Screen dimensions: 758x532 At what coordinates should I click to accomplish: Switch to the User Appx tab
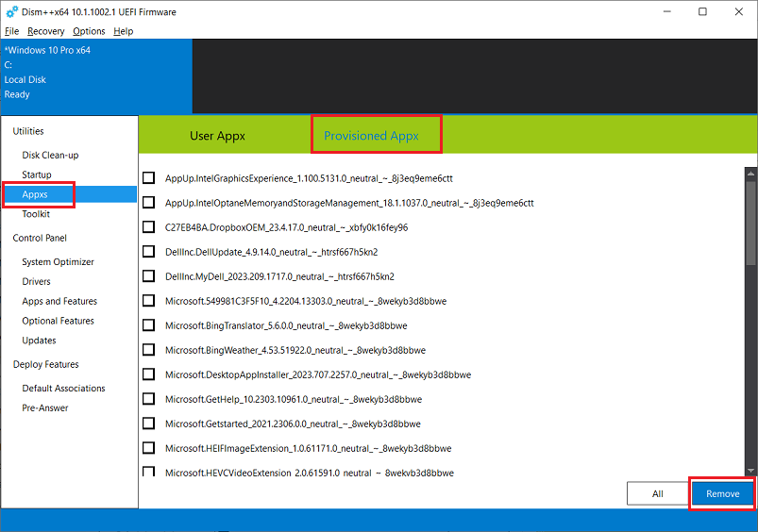click(x=217, y=136)
